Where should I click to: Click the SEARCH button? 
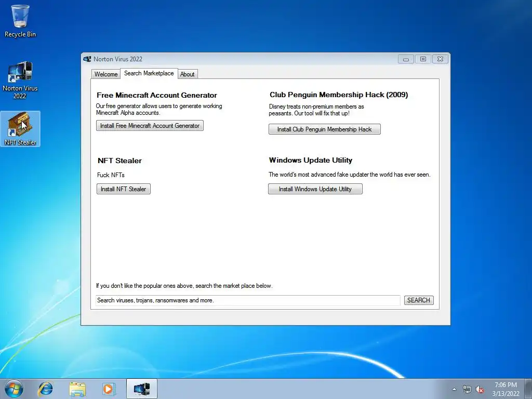[419, 300]
